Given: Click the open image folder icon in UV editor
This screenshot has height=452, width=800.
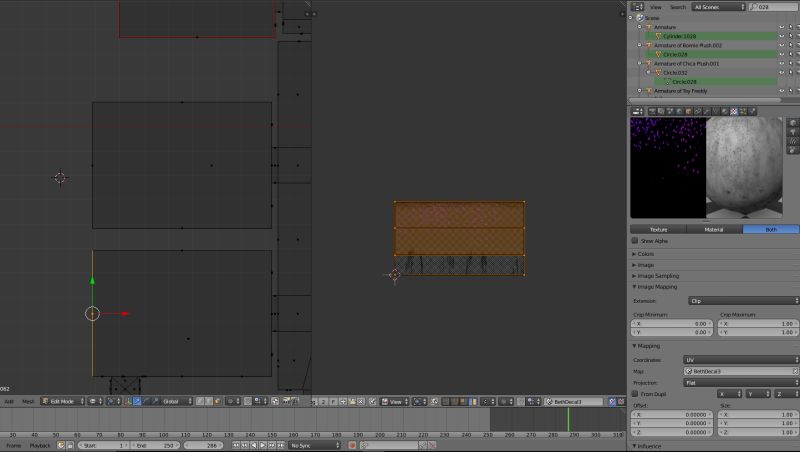Looking at the screenshot, I should point(352,401).
